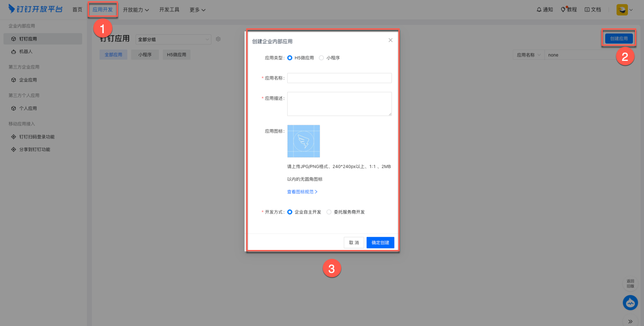Go to the 首页 nav item

(77, 10)
